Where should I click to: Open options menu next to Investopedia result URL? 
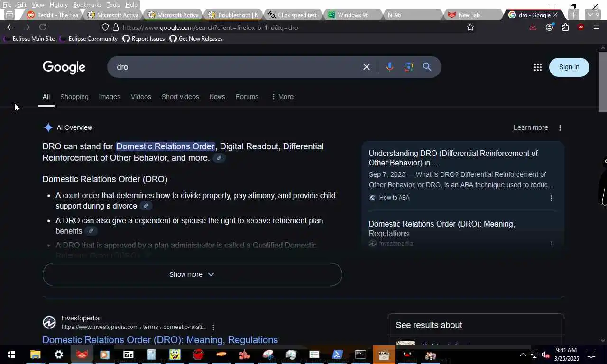(213, 328)
